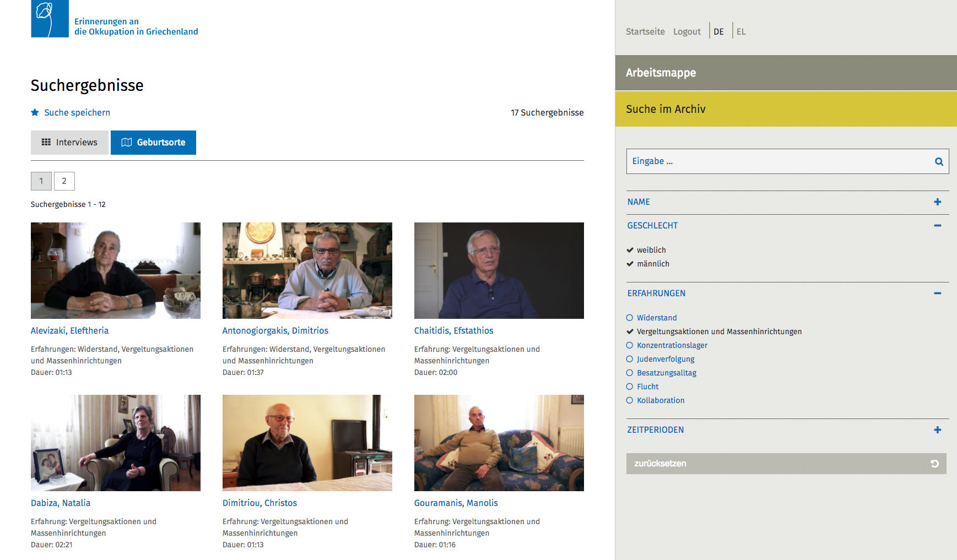The height and width of the screenshot is (560, 957).
Task: Click the site logo icon
Action: click(50, 19)
